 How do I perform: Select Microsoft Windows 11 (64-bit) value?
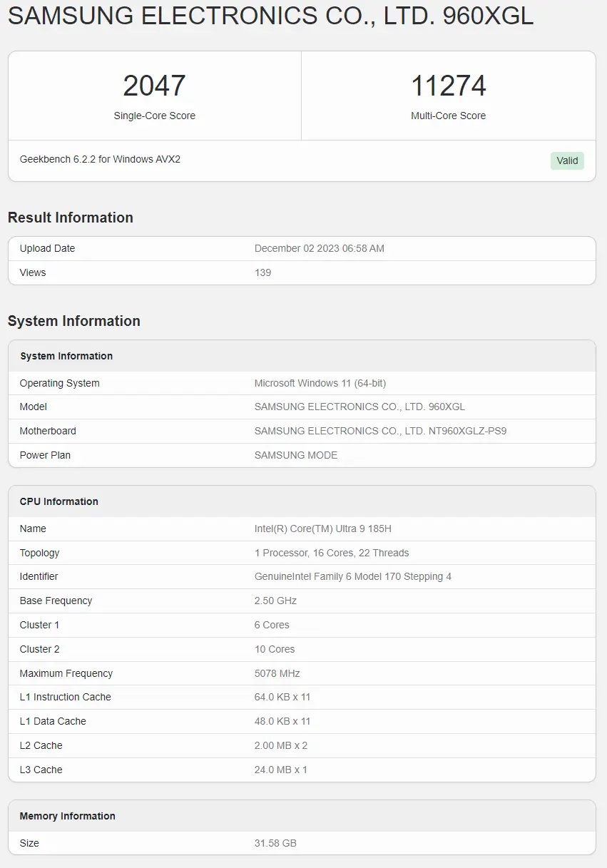pyautogui.click(x=320, y=383)
